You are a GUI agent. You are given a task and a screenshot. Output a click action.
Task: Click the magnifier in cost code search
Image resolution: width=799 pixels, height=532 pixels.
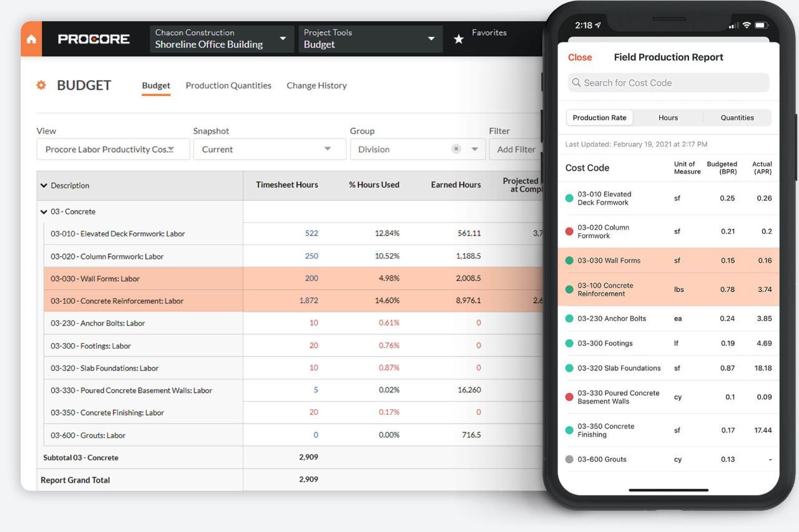[x=576, y=83]
